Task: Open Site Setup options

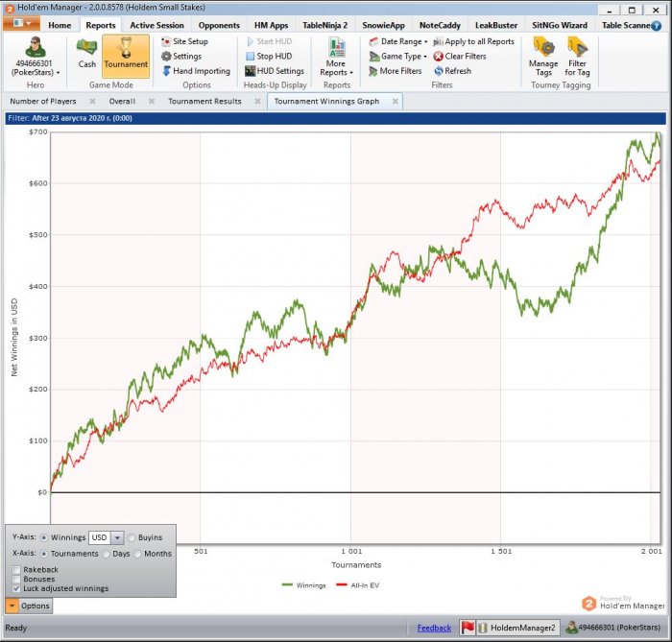Action: click(184, 41)
